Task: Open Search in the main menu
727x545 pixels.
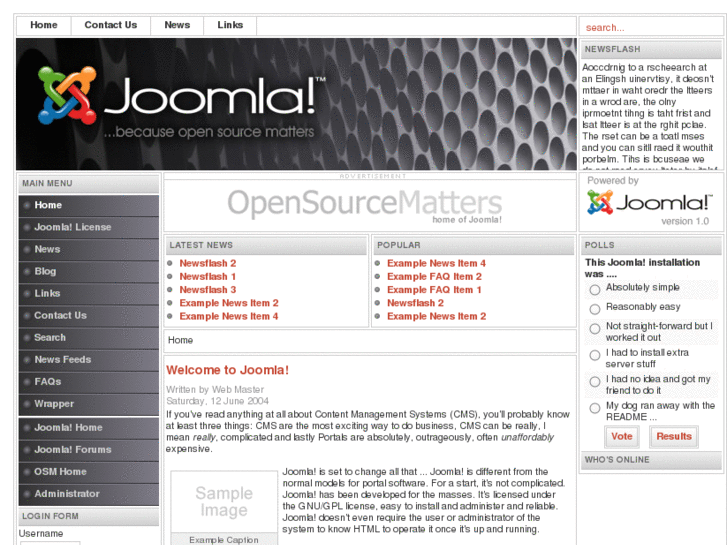Action: [89, 338]
